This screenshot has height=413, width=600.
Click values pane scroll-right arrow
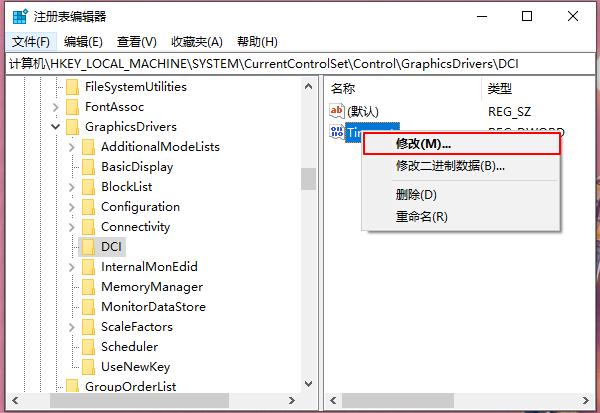(x=585, y=400)
